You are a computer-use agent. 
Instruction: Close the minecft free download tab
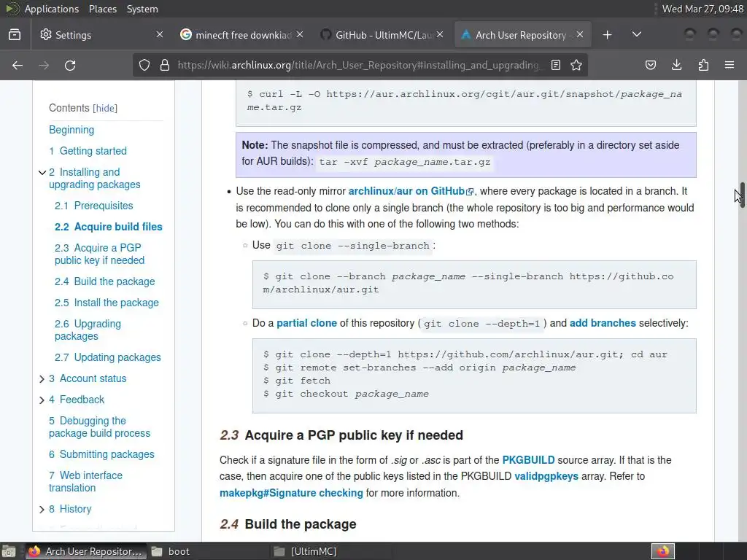pyautogui.click(x=300, y=34)
